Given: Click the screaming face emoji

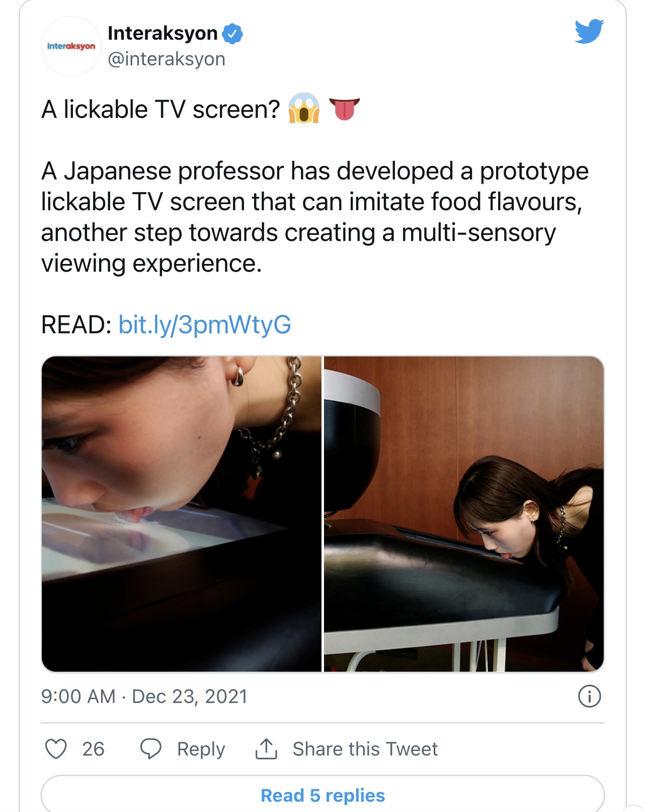Looking at the screenshot, I should (304, 108).
